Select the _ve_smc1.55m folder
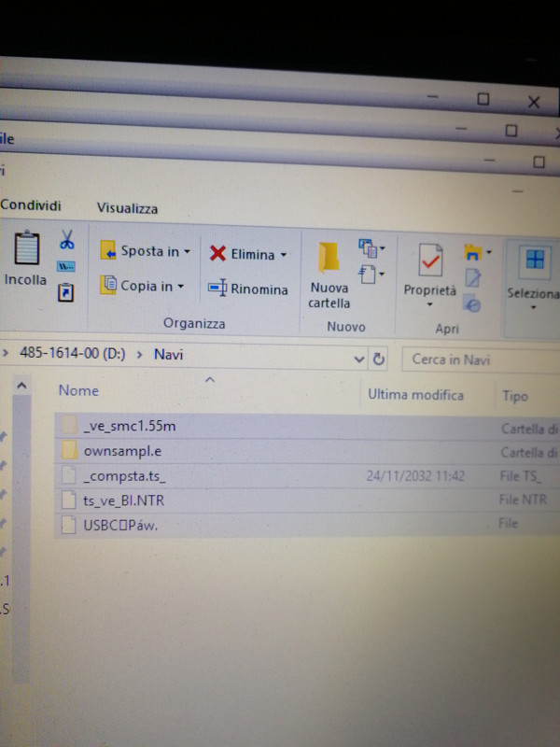The width and height of the screenshot is (560, 747). (x=307, y=426)
